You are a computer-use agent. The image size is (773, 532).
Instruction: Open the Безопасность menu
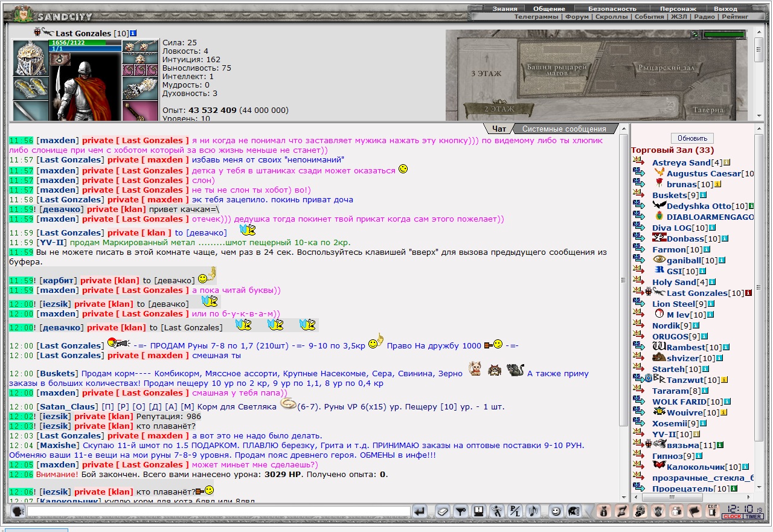pos(612,9)
